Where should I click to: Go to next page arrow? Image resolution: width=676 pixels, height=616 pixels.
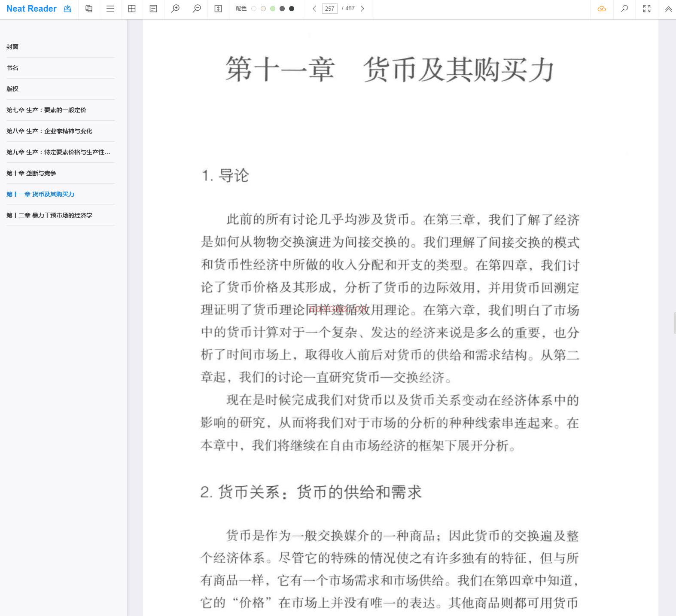point(362,9)
